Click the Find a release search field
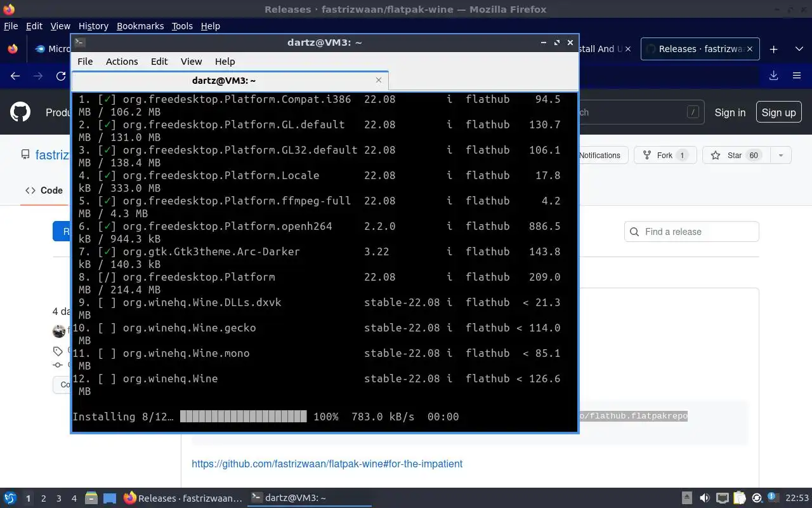Viewport: 812px width, 508px height. [691, 232]
